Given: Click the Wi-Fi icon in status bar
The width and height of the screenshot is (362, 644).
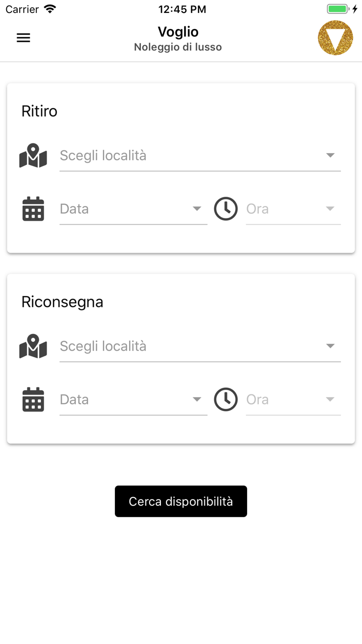Looking at the screenshot, I should 50,9.
